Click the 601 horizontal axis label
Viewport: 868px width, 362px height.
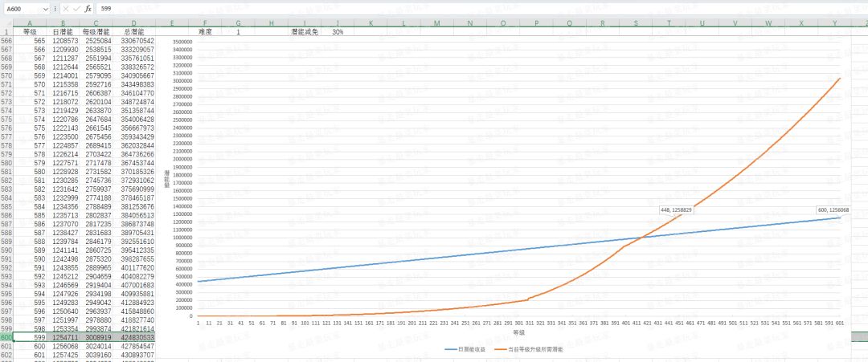tap(840, 323)
